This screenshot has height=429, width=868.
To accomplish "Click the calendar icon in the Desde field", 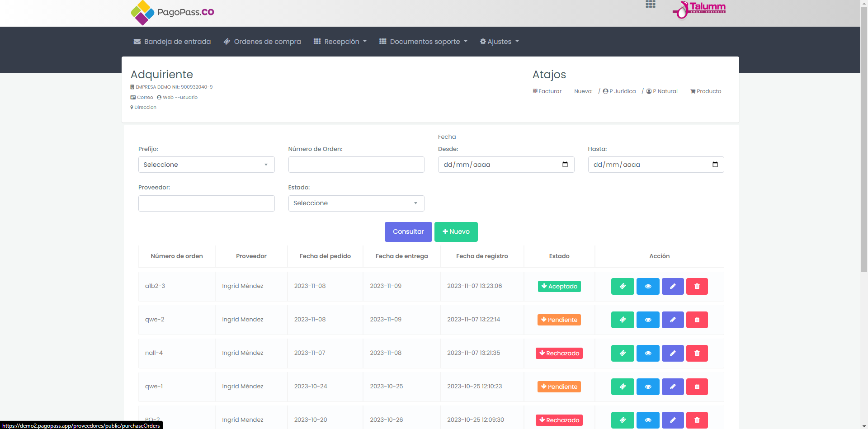I will pos(565,165).
